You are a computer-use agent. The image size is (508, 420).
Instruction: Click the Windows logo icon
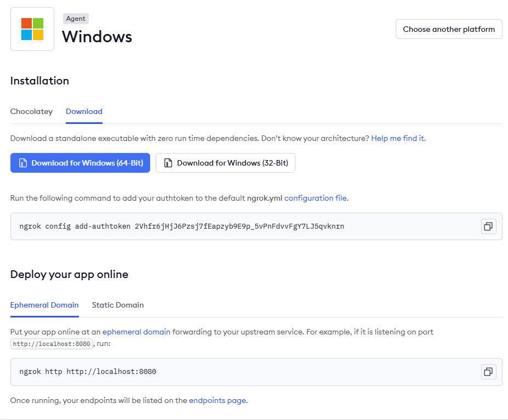click(x=32, y=29)
